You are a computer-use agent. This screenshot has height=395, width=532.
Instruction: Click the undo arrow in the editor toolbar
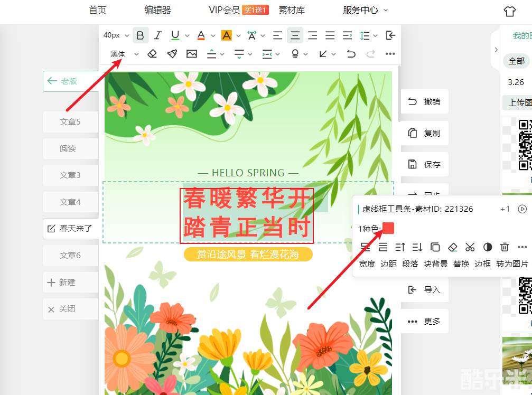(351, 54)
